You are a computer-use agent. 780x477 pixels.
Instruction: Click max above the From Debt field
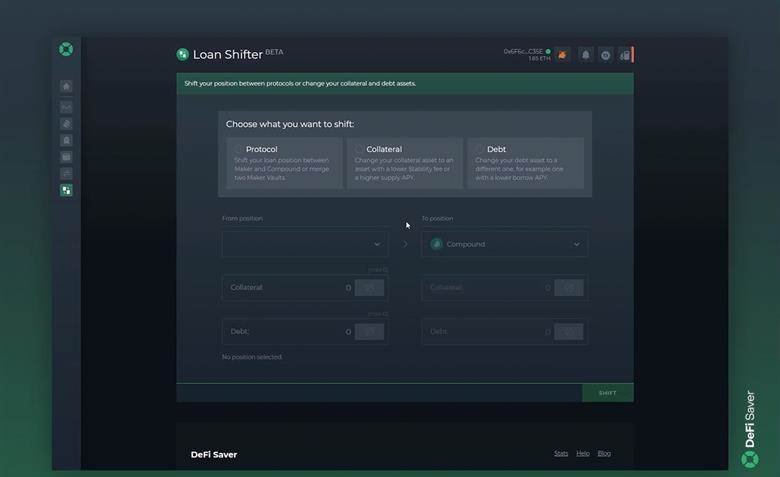[378, 314]
